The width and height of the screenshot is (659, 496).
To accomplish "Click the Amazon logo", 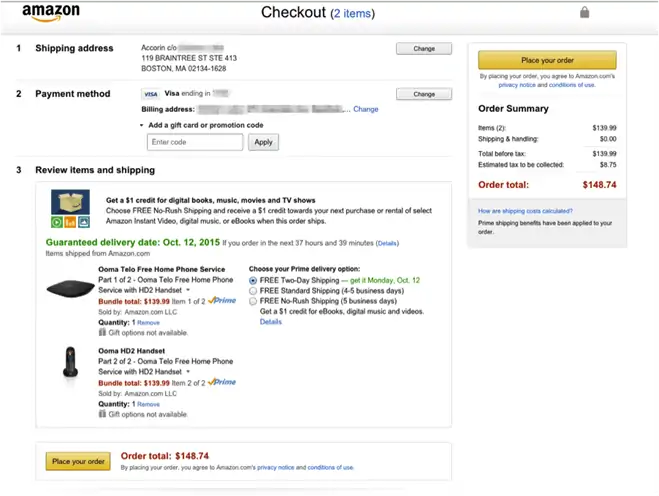I will click(50, 13).
